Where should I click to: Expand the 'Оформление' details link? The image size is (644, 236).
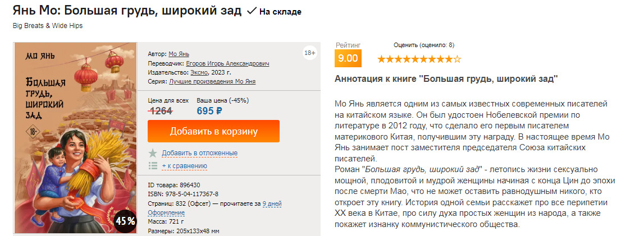tap(166, 212)
